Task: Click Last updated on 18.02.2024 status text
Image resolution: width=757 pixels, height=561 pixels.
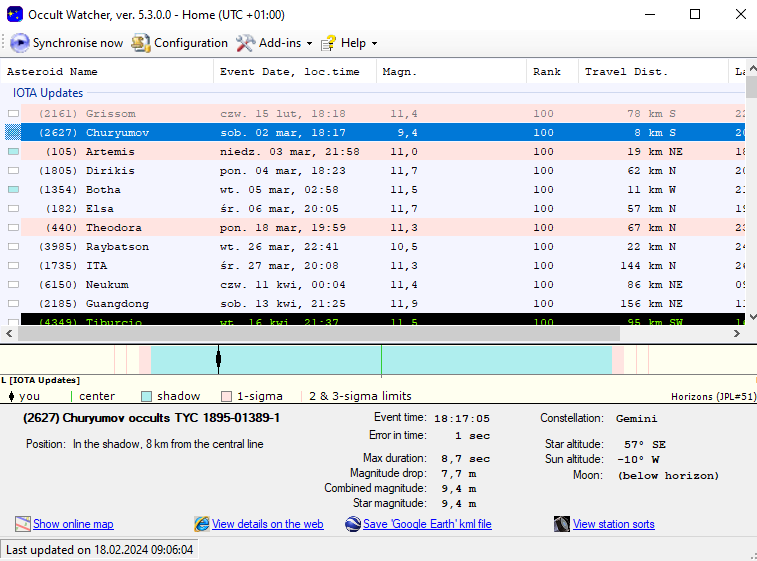Action: pyautogui.click(x=99, y=550)
